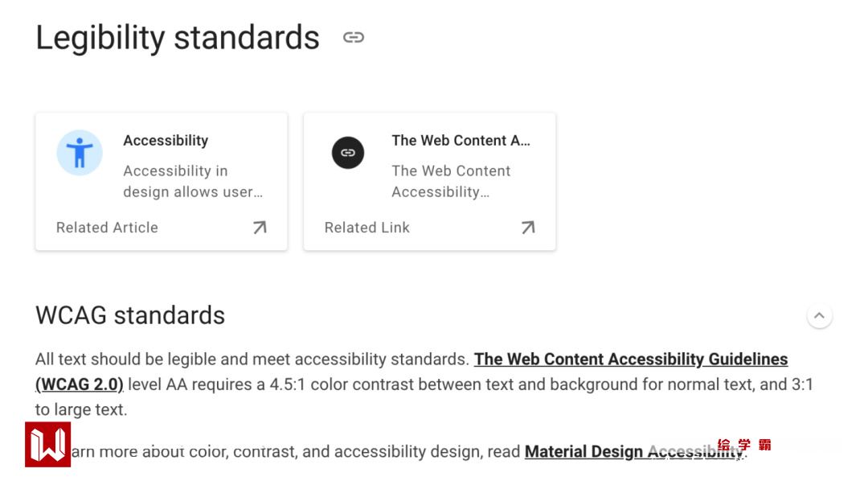Click the black circular link icon
The width and height of the screenshot is (868, 485).
[x=348, y=153]
